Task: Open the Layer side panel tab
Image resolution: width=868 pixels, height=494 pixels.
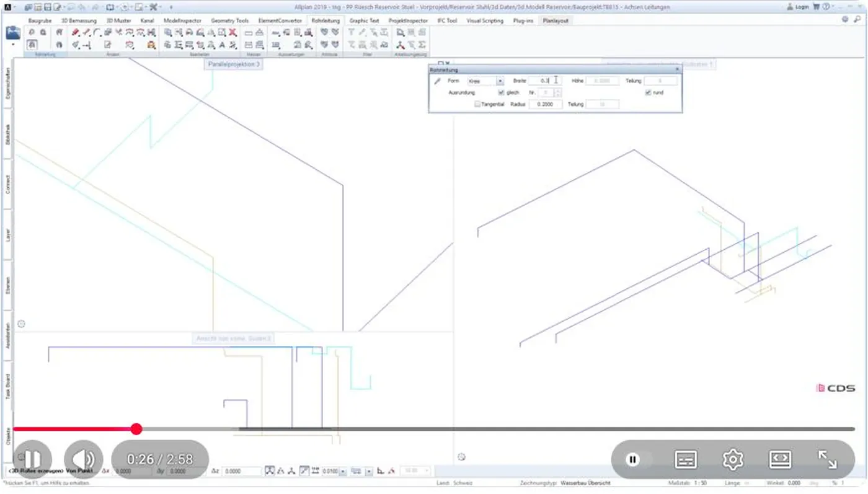Action: tap(8, 235)
